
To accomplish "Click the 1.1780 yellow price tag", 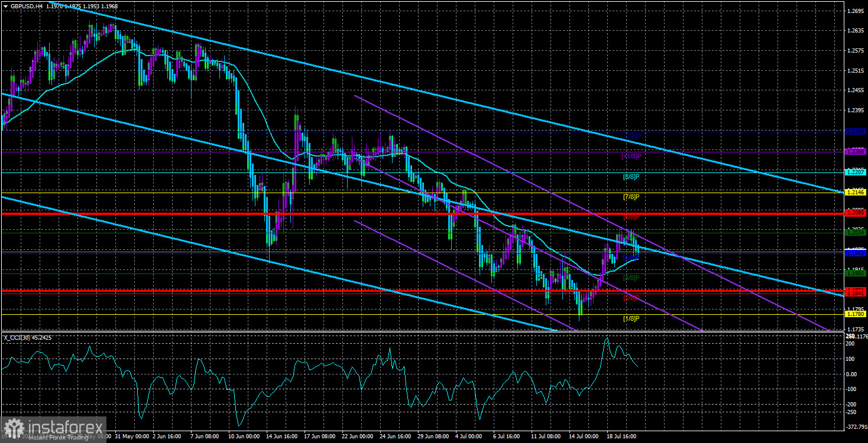I will [856, 314].
